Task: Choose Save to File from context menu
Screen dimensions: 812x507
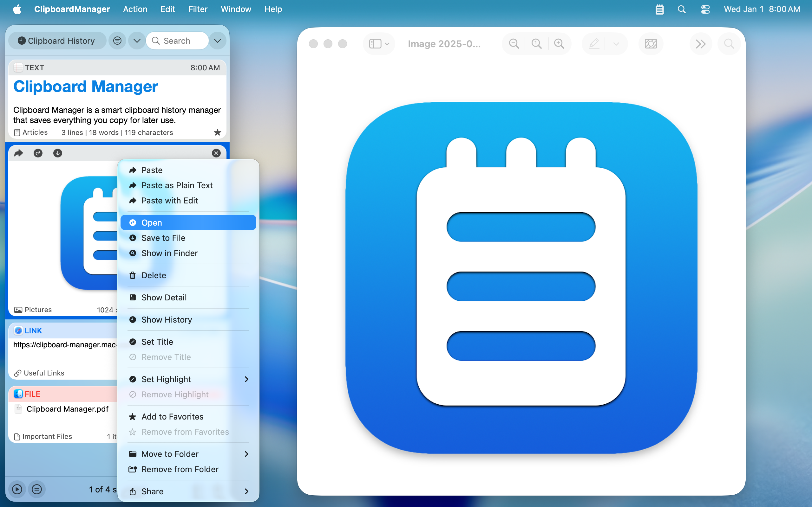Action: [x=163, y=238]
